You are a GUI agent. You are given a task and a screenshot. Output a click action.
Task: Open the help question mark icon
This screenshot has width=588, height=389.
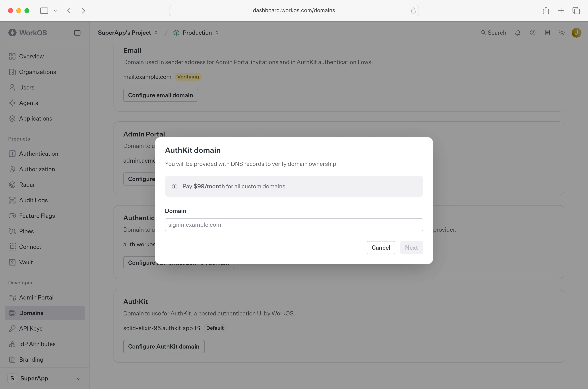coord(532,33)
